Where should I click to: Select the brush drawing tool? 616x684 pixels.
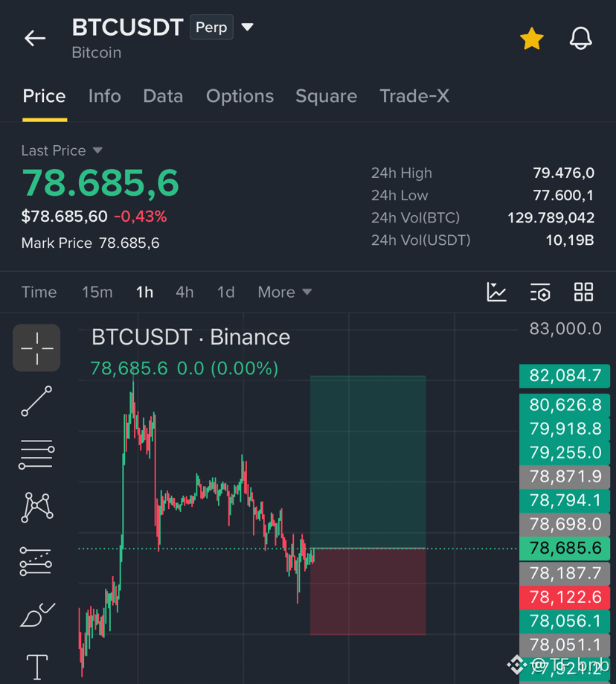(37, 615)
